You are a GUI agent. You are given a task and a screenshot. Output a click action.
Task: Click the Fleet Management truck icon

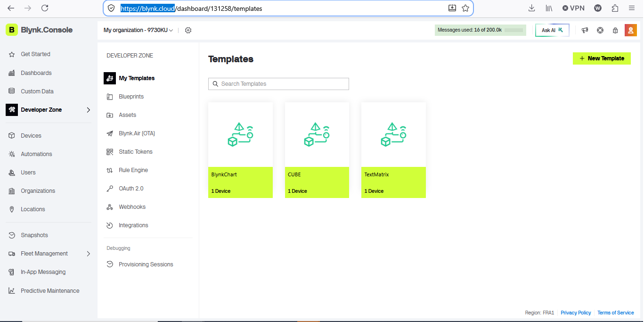point(12,254)
